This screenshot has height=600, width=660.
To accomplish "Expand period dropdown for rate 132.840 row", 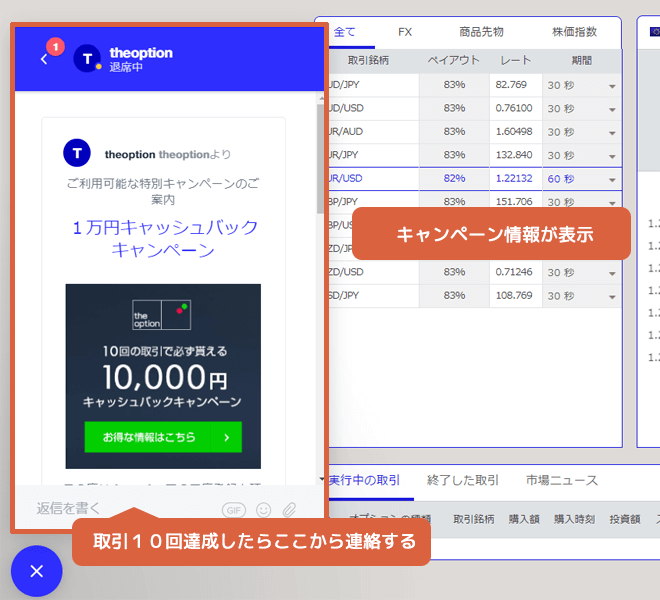I will click(x=612, y=156).
